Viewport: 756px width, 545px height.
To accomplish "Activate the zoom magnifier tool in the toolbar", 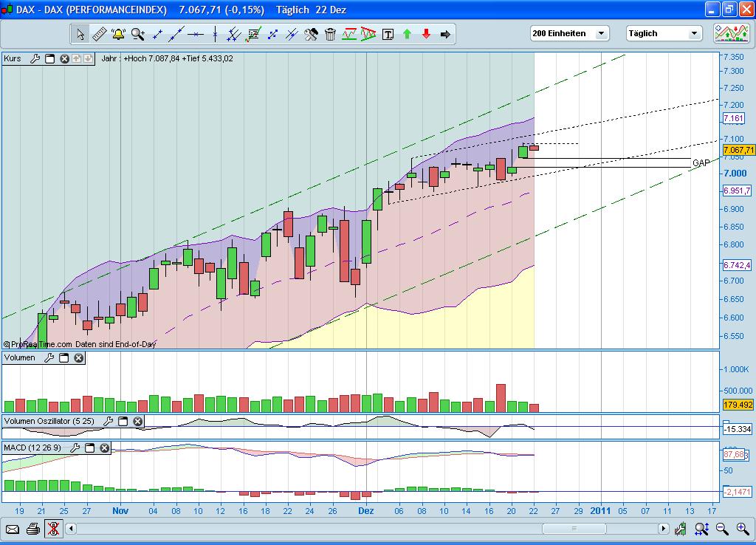I will [x=137, y=33].
